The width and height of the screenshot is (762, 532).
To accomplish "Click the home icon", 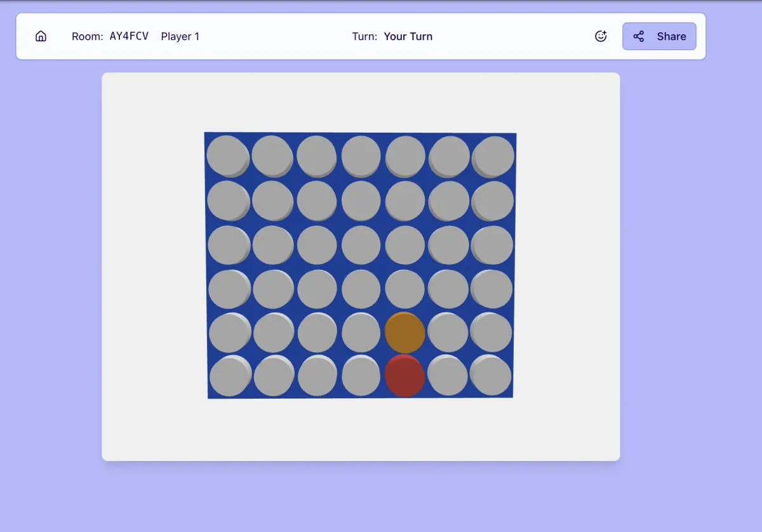I will click(x=41, y=36).
